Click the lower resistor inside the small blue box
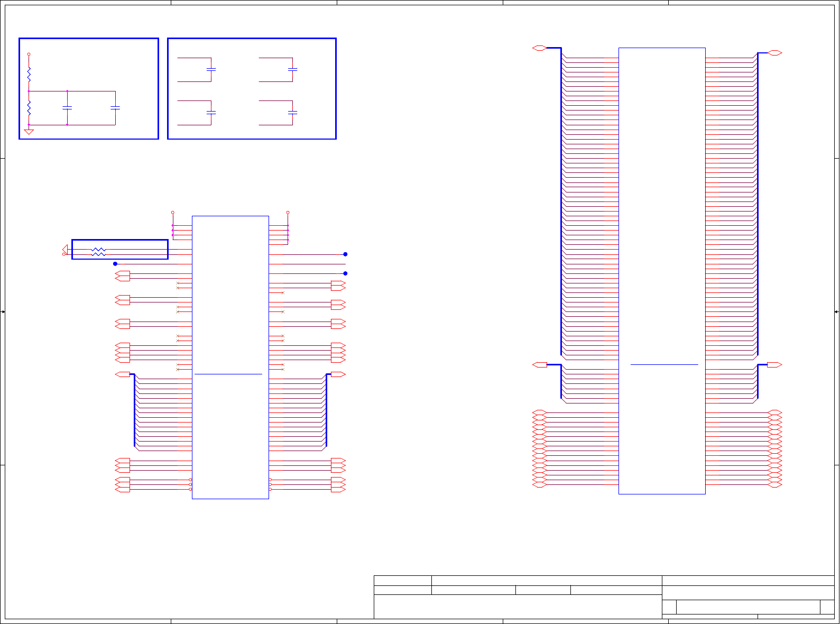 (98, 254)
